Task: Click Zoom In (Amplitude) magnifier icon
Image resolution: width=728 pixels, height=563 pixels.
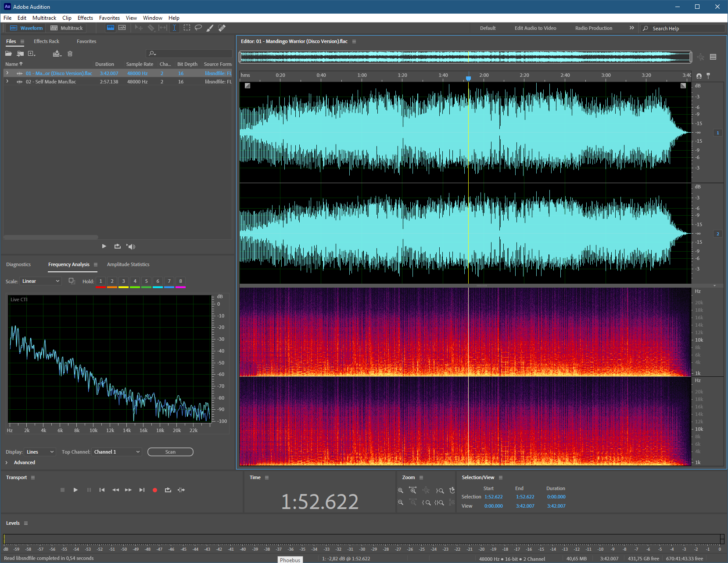Action: [x=400, y=491]
